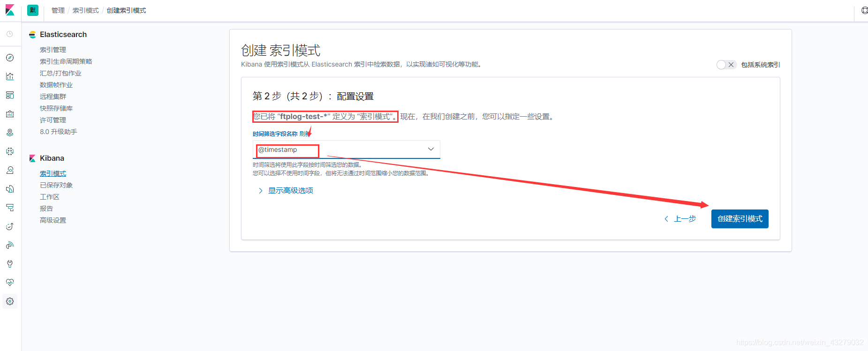Open SIEM icon in sidebar
Screen dimensions: 868x351
point(10,245)
